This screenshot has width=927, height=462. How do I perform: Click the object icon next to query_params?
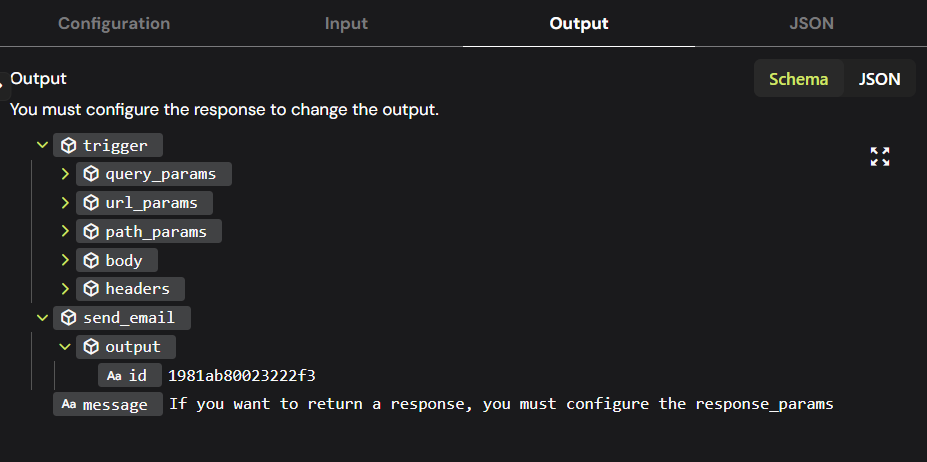(x=91, y=174)
